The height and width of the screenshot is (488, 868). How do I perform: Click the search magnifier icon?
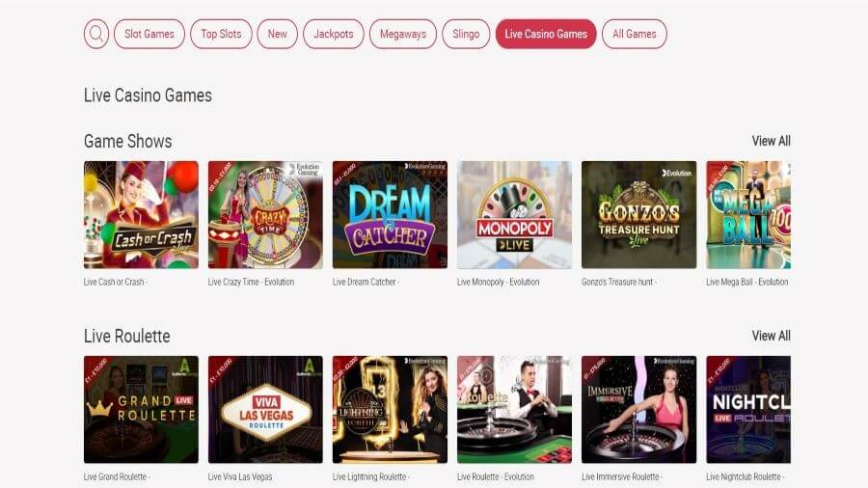tap(96, 34)
